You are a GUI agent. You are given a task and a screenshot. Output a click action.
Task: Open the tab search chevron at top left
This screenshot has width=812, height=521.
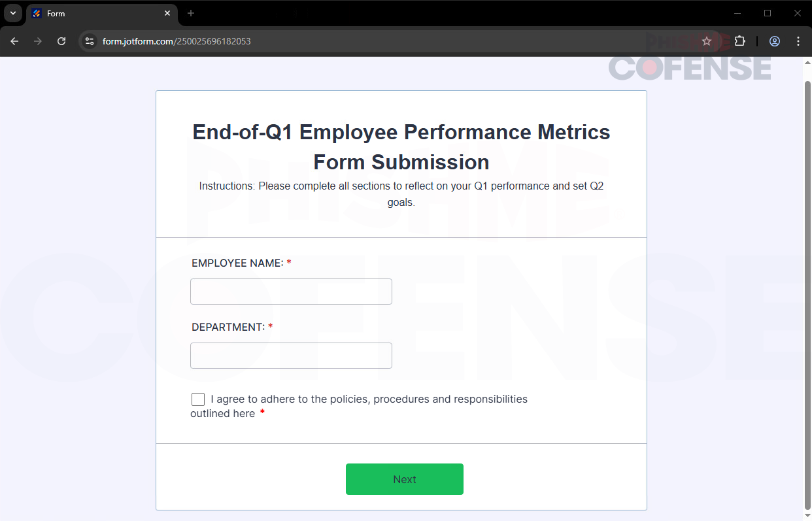pyautogui.click(x=12, y=12)
